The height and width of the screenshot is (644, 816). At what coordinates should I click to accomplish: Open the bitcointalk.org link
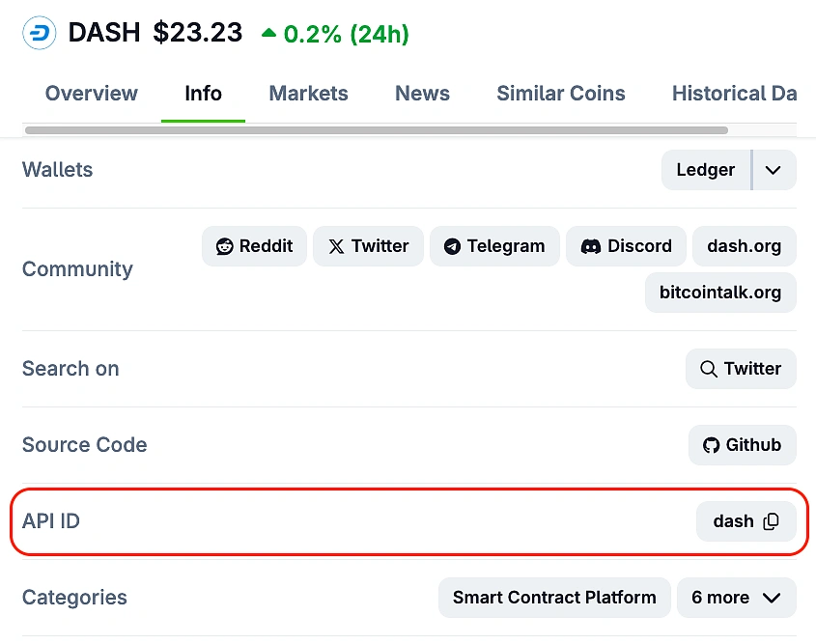coord(720,293)
